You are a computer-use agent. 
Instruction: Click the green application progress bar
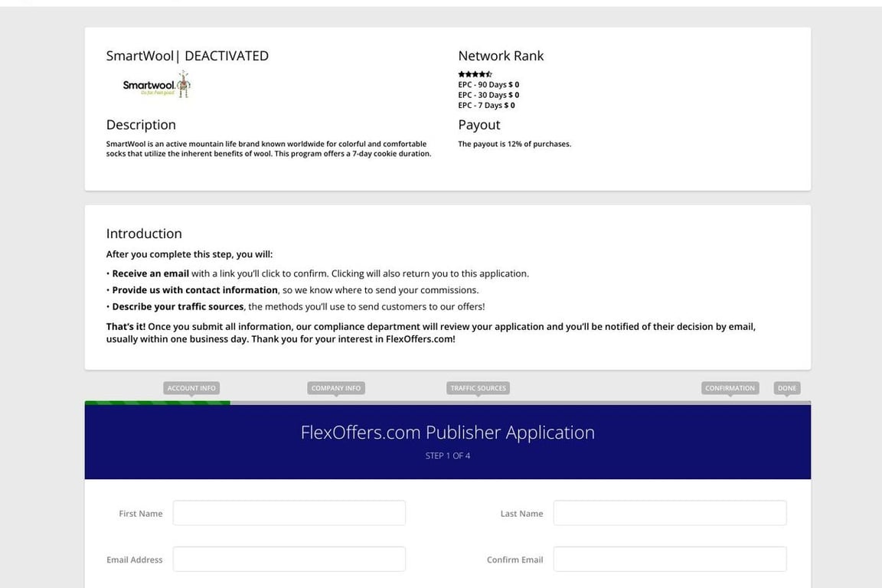coord(158,403)
